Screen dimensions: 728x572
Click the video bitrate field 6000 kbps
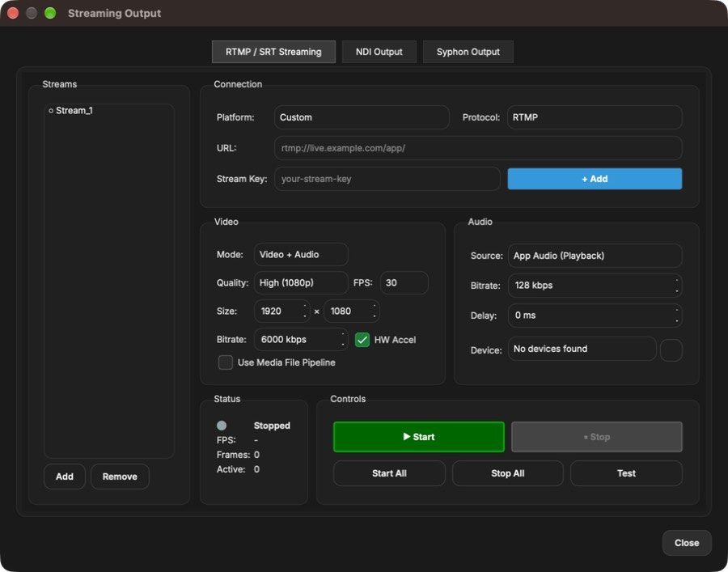pos(301,339)
